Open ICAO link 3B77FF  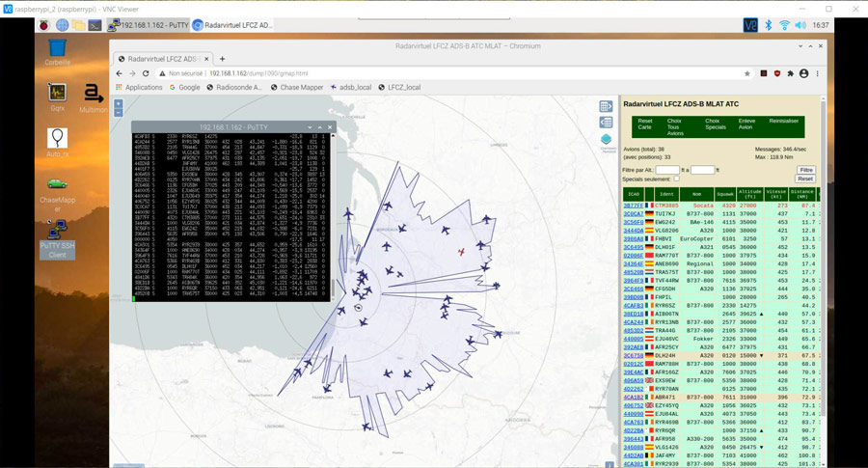634,206
